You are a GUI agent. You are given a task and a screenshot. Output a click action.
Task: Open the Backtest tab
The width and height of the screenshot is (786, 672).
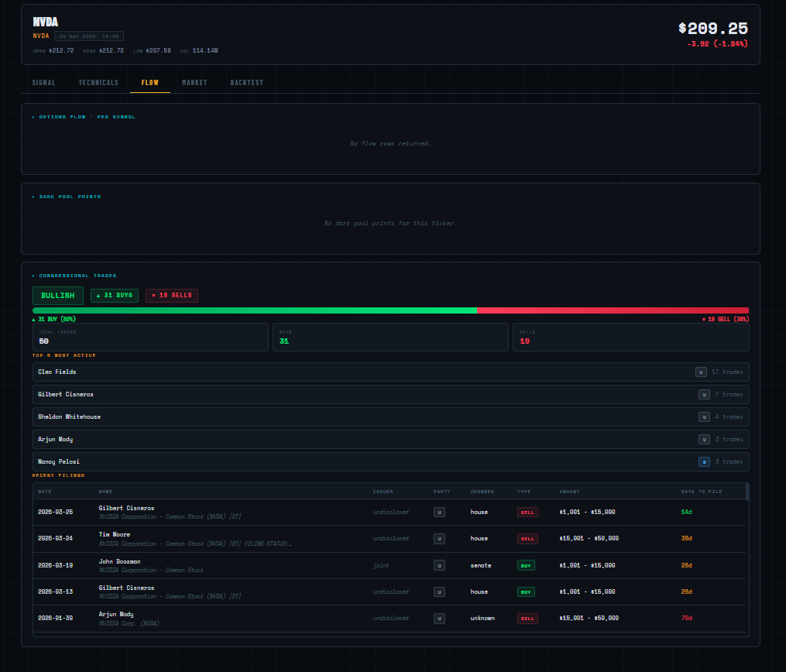coord(246,83)
